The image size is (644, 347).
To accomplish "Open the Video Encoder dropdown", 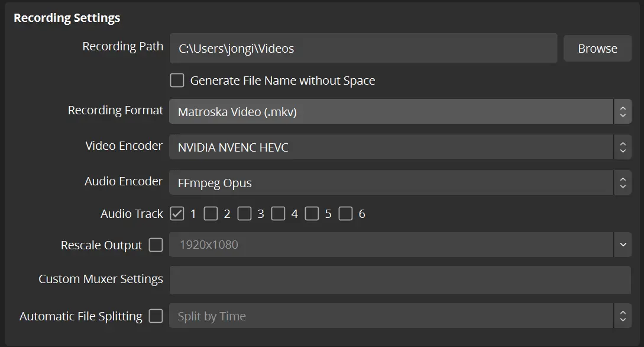I will tap(390, 147).
